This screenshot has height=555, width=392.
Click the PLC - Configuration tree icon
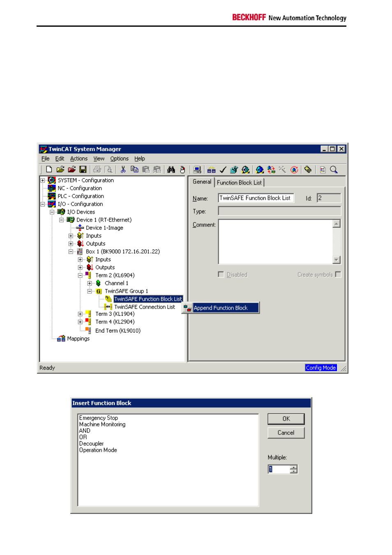(x=51, y=196)
